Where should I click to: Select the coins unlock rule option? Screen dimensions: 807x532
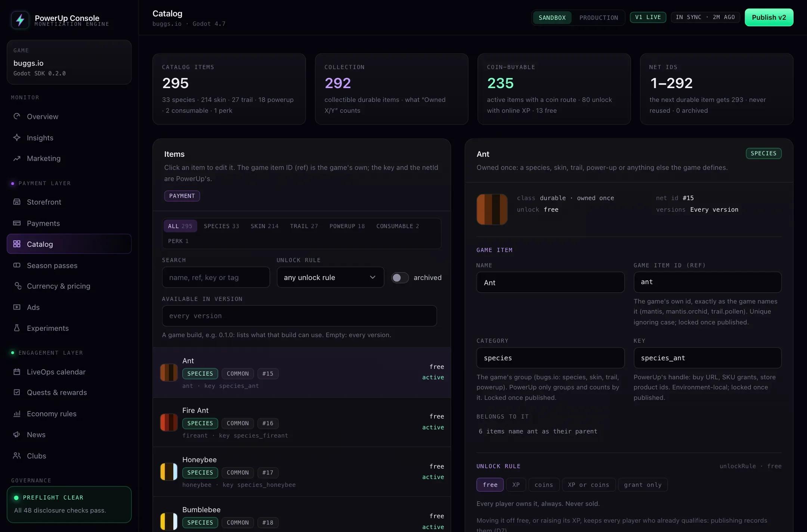[544, 485]
